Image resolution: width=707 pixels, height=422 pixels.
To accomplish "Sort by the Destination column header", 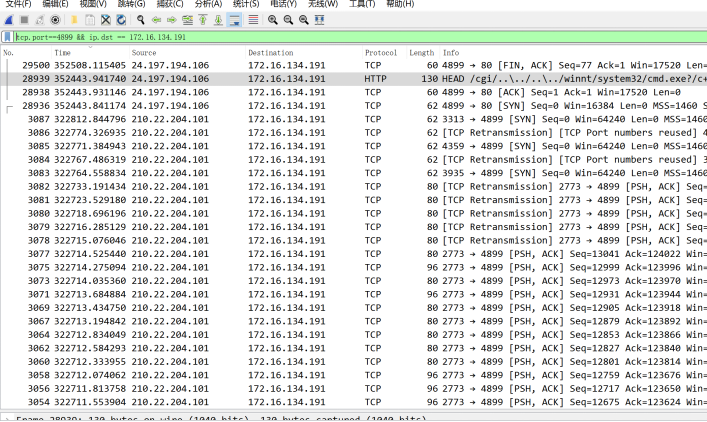I will pos(303,53).
